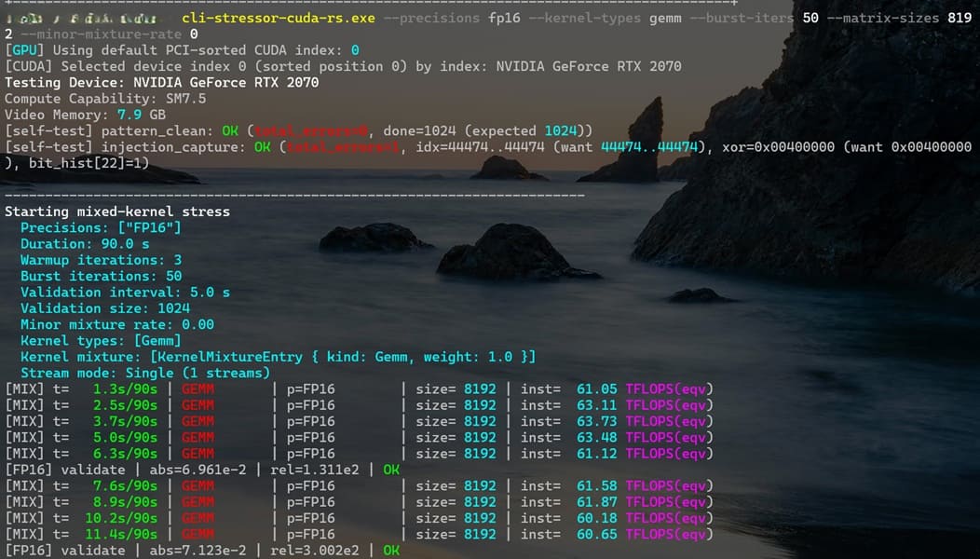Click the red GEMM label in 3.7s row
This screenshot has height=559, width=980.
(198, 422)
